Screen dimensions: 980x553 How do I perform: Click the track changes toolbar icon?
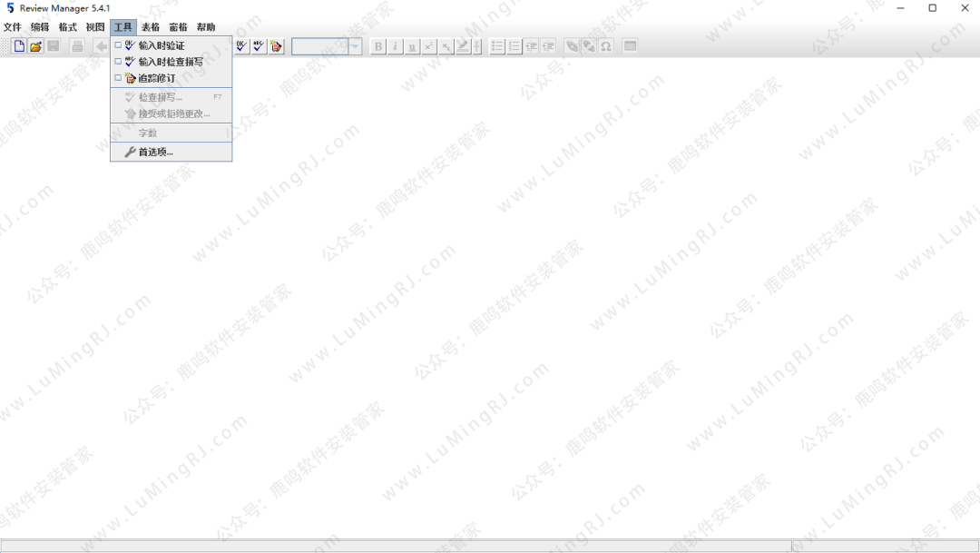[x=276, y=46]
